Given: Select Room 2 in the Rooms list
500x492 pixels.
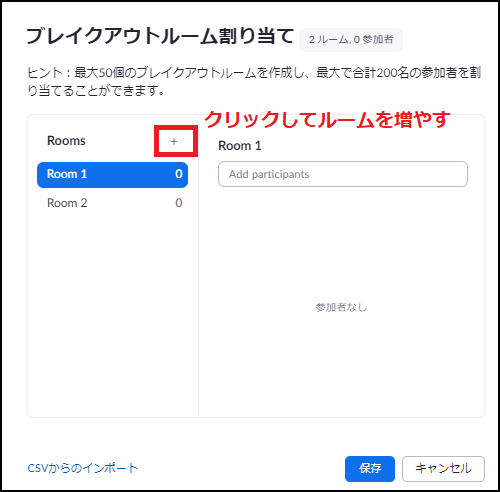Looking at the screenshot, I should [112, 203].
